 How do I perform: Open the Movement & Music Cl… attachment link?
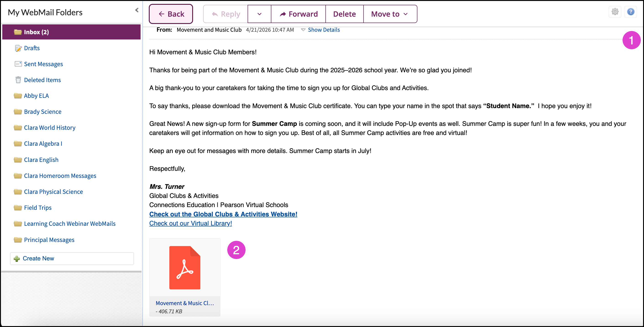pos(185,303)
